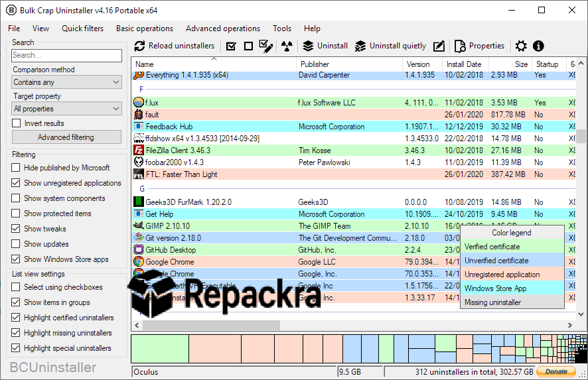Image resolution: width=588 pixels, height=380 pixels.
Task: Enable Select using checkboxes
Action: coord(15,287)
